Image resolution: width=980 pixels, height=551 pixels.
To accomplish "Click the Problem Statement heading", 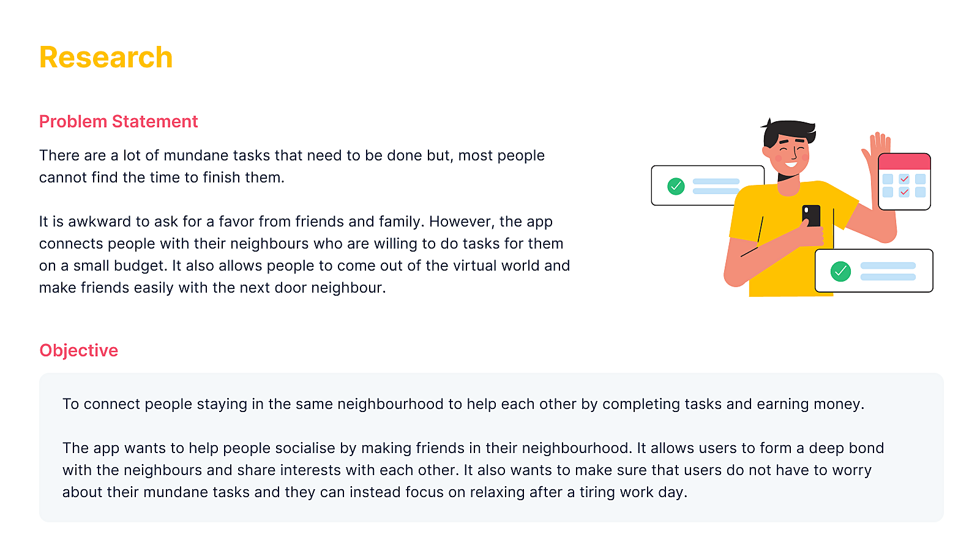I will click(119, 121).
